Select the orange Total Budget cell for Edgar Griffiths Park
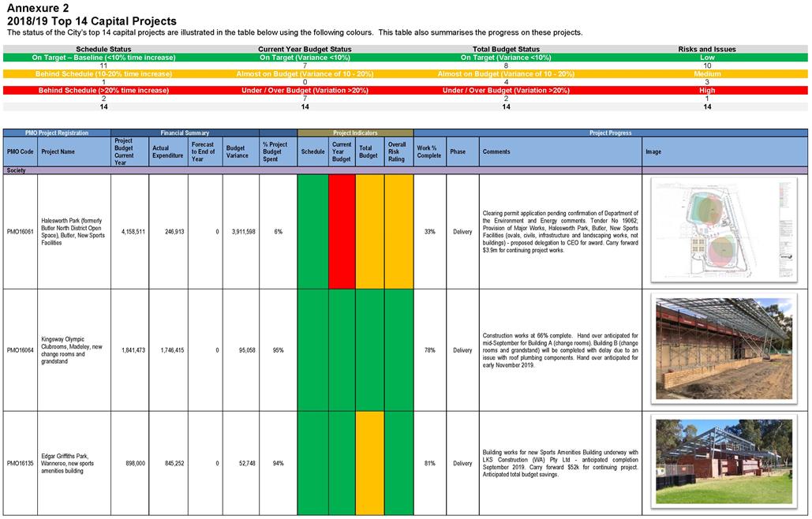The height and width of the screenshot is (519, 812). coord(369,463)
